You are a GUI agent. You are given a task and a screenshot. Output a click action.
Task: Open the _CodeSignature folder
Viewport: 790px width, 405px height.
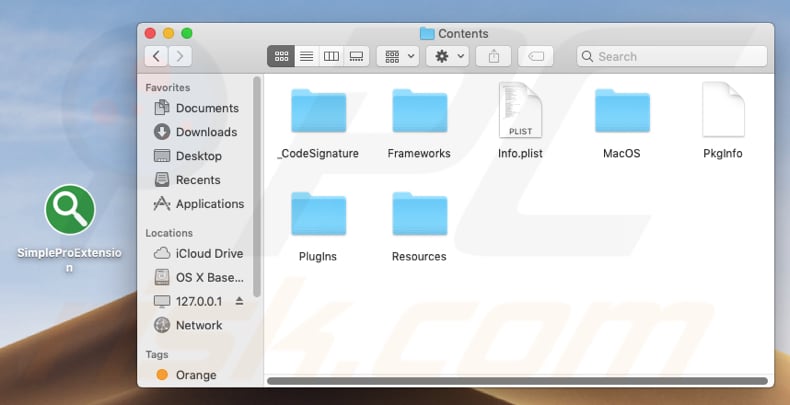[318, 112]
